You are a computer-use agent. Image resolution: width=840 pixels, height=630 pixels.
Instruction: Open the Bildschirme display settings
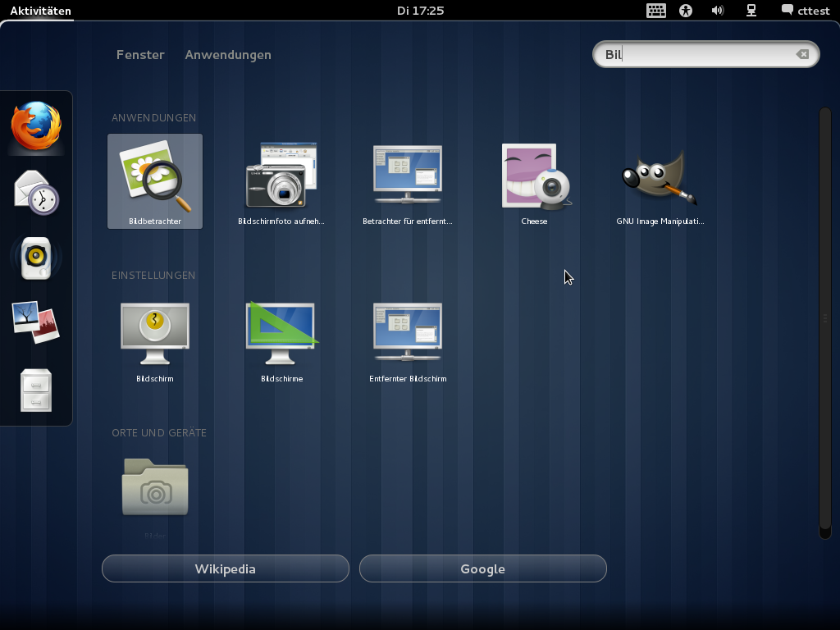click(281, 339)
